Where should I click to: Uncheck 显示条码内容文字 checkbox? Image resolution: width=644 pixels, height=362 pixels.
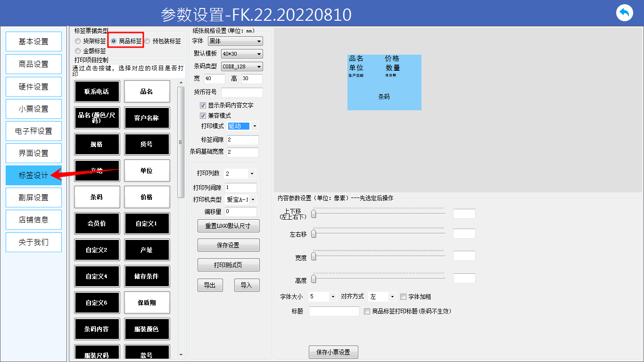(x=203, y=106)
